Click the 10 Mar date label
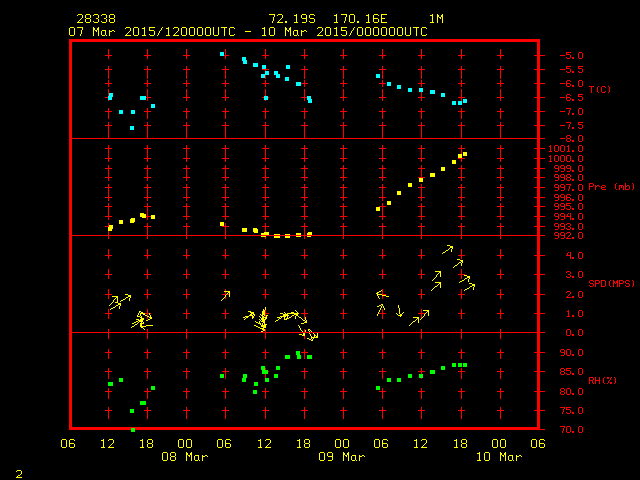640x480 pixels. tap(498, 457)
